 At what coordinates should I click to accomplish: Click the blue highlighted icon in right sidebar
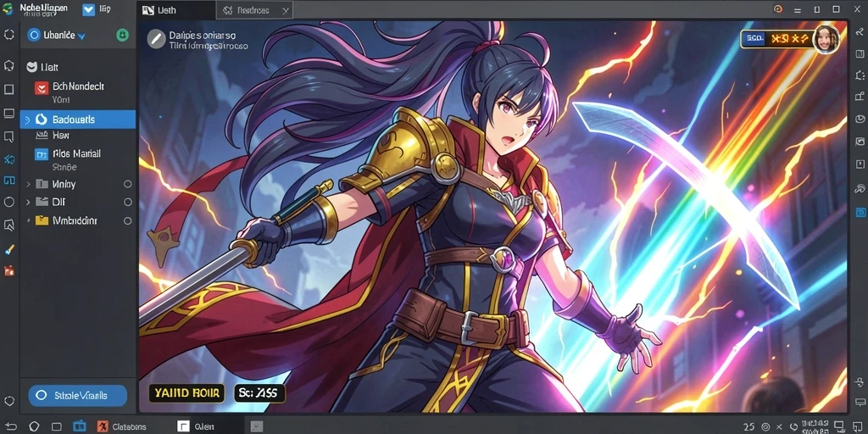pos(860,212)
